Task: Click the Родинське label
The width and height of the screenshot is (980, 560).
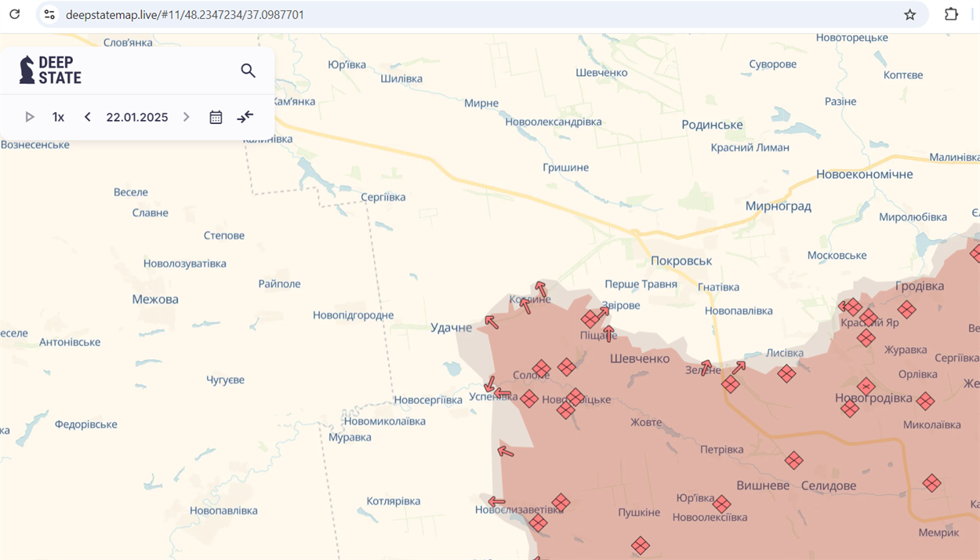Action: (712, 125)
